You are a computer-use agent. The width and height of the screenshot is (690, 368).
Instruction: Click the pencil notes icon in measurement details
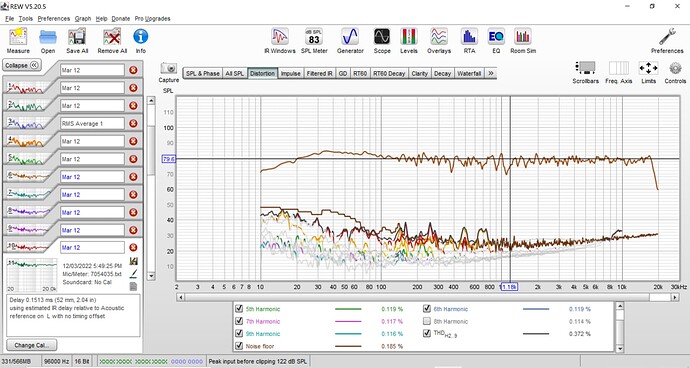(x=133, y=274)
